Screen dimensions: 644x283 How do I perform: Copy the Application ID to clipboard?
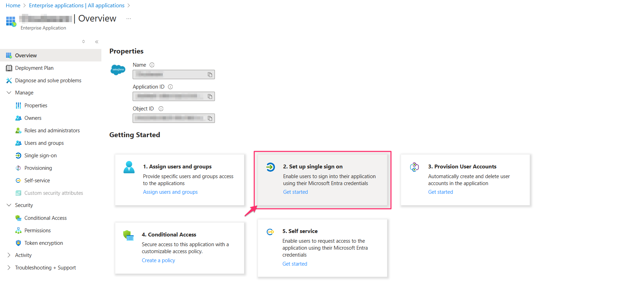click(x=210, y=97)
